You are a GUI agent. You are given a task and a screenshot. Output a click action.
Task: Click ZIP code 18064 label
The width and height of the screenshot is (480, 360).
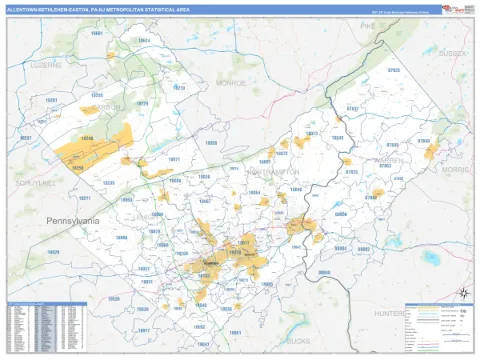click(254, 193)
